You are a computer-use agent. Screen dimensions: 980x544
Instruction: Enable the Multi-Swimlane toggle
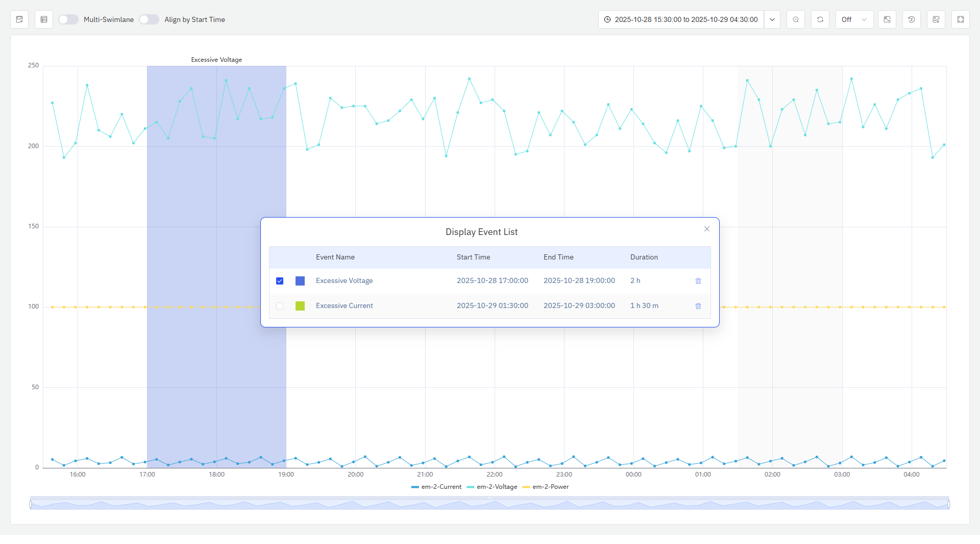pyautogui.click(x=68, y=19)
